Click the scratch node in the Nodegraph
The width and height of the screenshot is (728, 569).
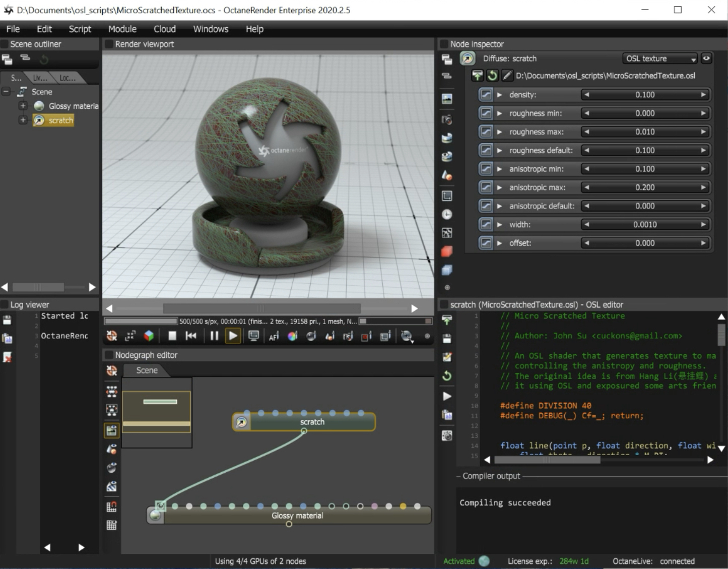(x=304, y=422)
